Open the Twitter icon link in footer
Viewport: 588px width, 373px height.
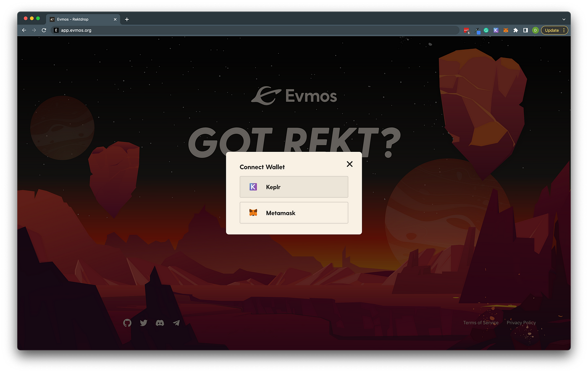(x=144, y=323)
